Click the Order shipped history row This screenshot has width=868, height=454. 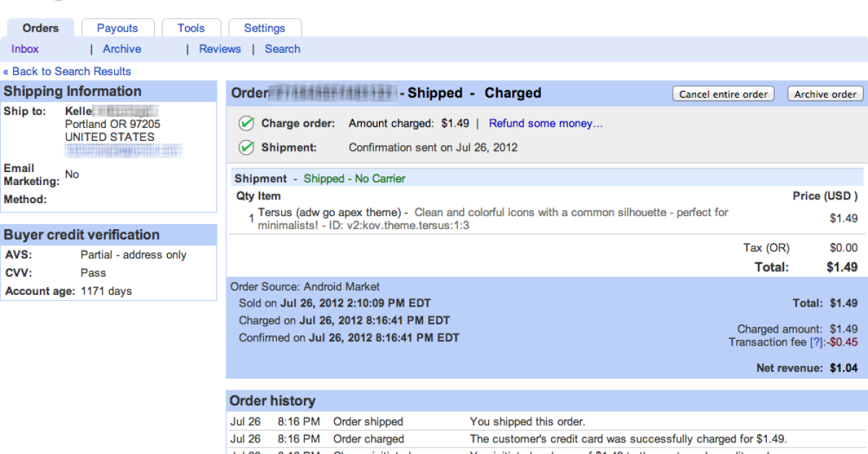[x=368, y=421]
